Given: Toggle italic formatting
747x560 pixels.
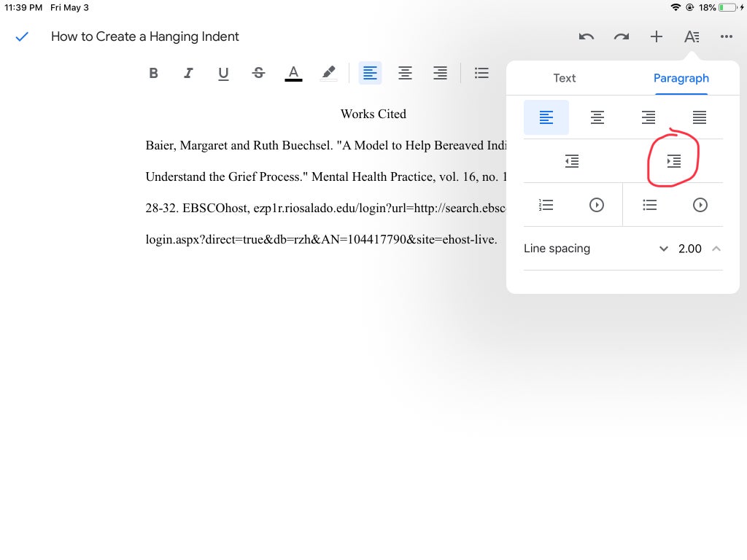Looking at the screenshot, I should 188,73.
